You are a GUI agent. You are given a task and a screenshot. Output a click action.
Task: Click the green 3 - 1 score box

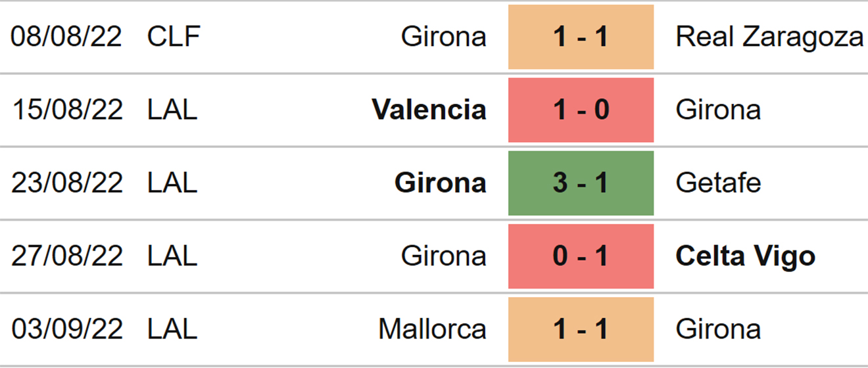(581, 183)
